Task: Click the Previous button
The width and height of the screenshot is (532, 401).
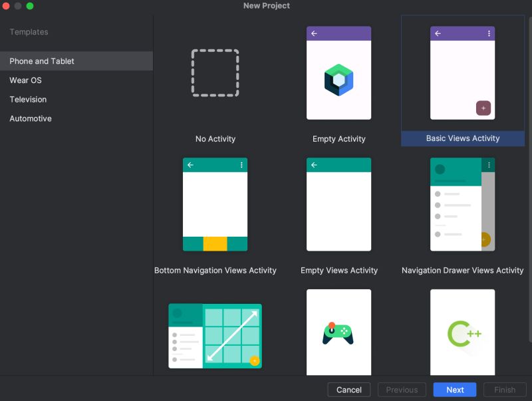Action: coord(402,390)
